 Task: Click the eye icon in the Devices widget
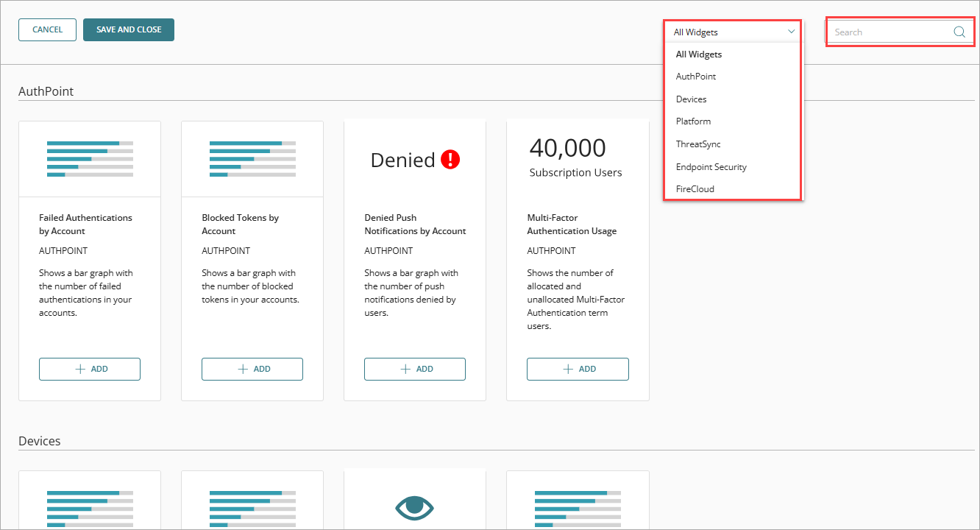pos(414,508)
